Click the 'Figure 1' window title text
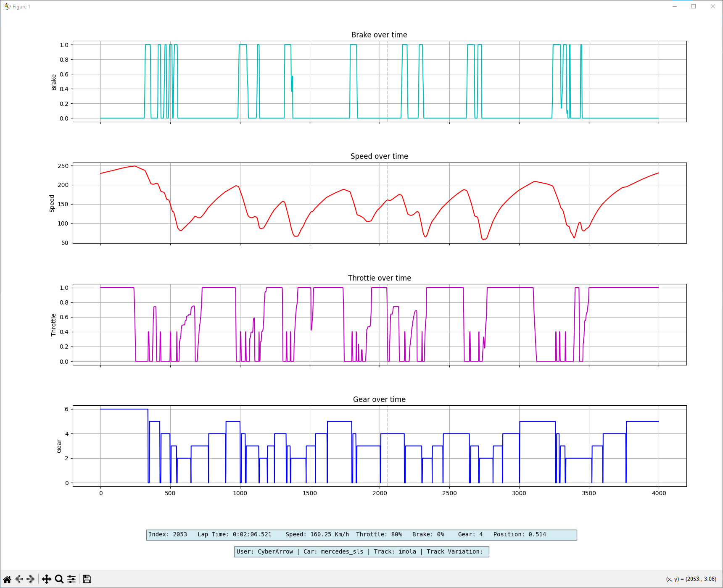Image resolution: width=723 pixels, height=588 pixels. click(21, 7)
